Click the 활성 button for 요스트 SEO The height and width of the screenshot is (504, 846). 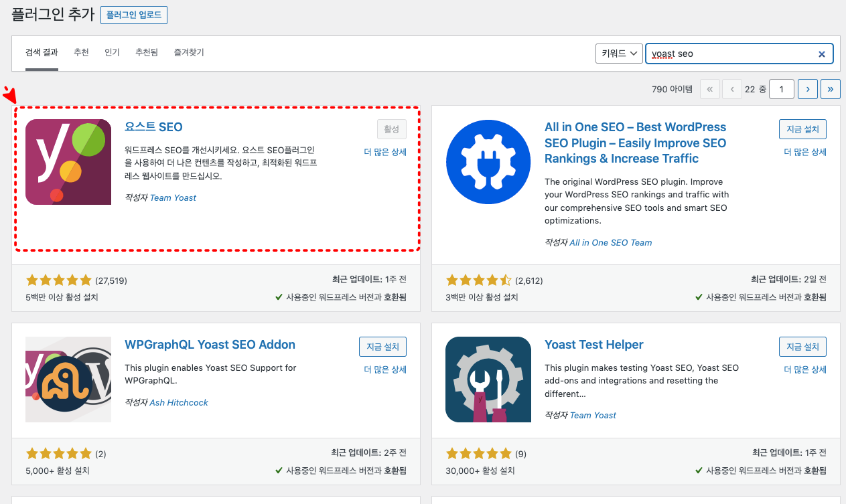pos(391,129)
